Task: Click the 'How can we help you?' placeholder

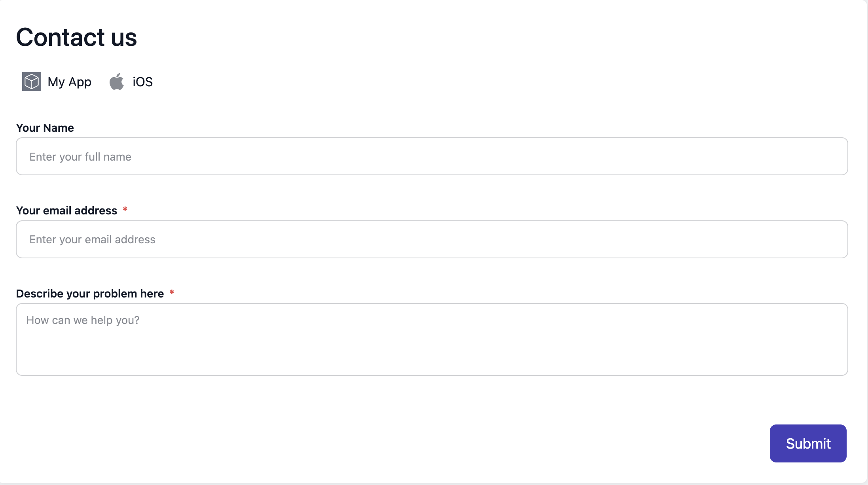Action: click(83, 320)
